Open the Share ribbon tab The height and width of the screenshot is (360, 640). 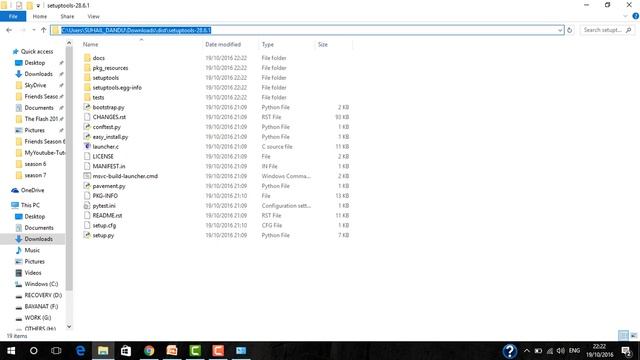(x=67, y=16)
